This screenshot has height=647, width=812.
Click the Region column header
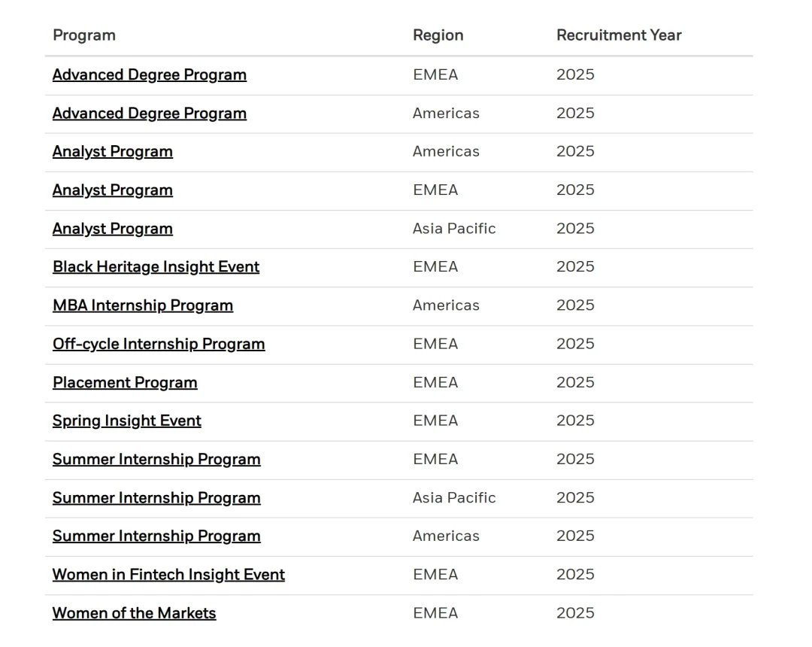tap(438, 35)
